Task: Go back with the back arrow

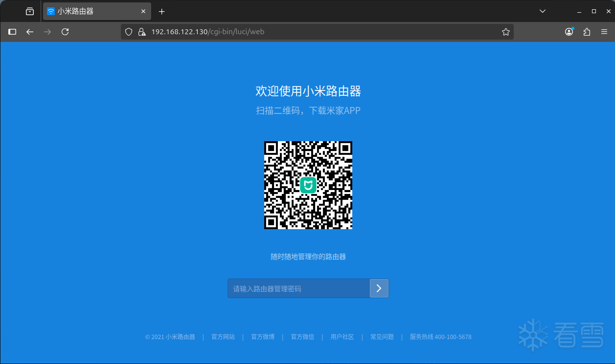Action: coord(30,32)
